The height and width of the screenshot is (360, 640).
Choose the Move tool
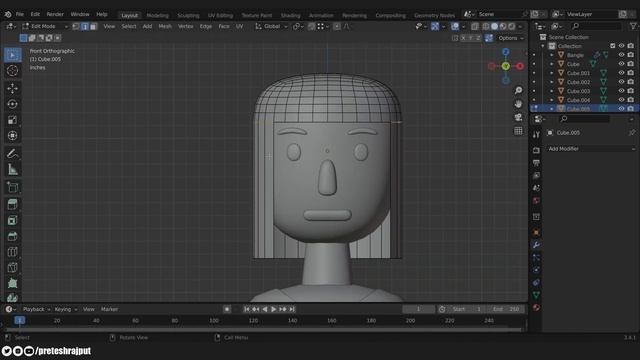click(x=12, y=88)
